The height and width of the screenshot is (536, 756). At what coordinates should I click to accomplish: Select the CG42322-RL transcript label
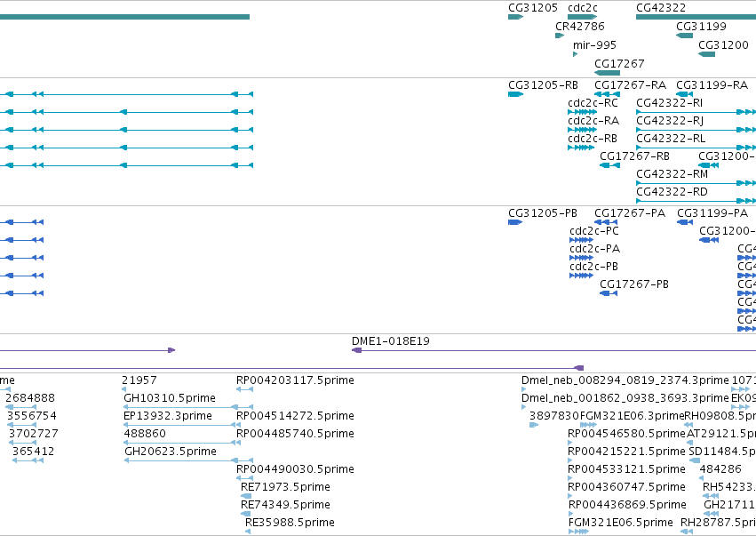point(671,139)
